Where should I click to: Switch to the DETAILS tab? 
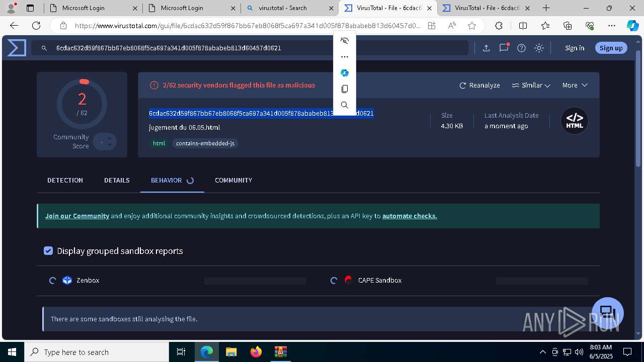pyautogui.click(x=117, y=180)
